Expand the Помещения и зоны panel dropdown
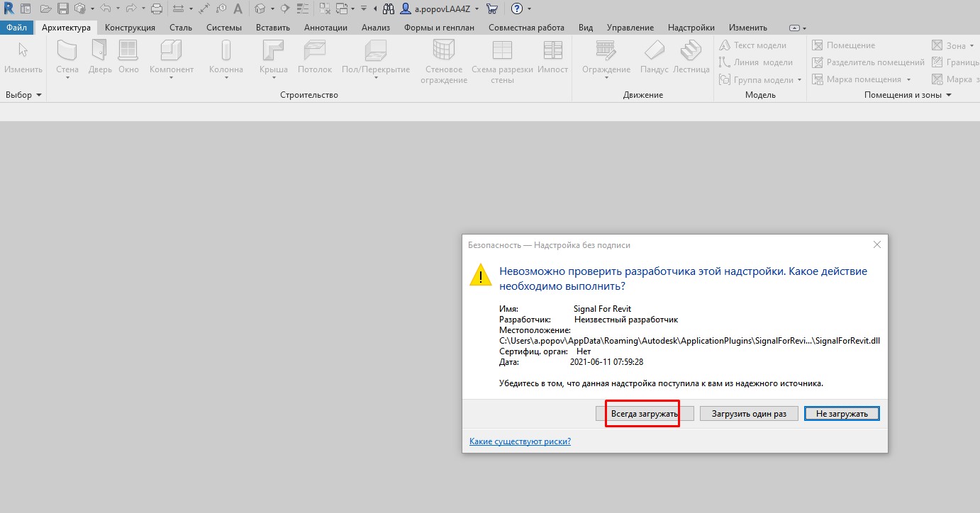Screen dimensions: 980x513 pyautogui.click(x=949, y=95)
